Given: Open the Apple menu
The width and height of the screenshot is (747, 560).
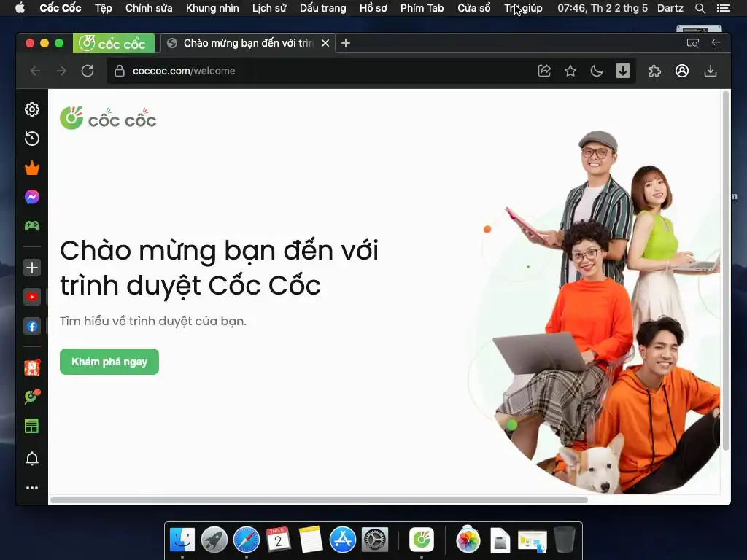Looking at the screenshot, I should pos(20,8).
